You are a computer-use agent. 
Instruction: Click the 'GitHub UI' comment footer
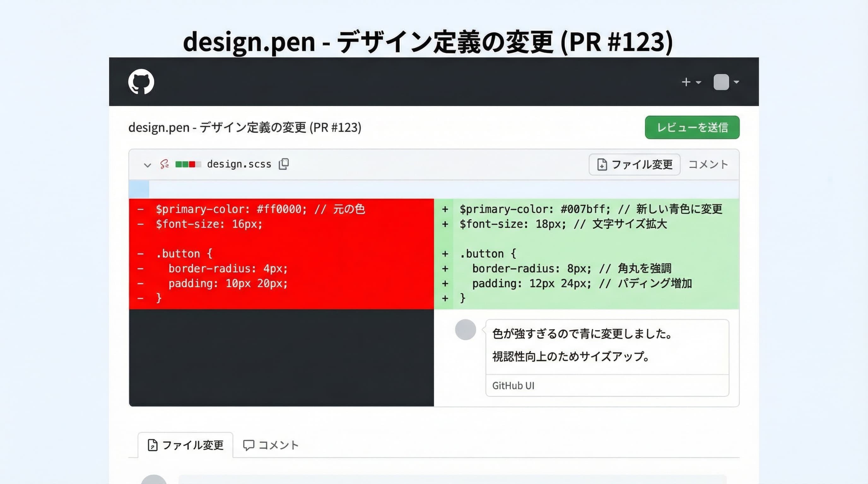pyautogui.click(x=513, y=386)
